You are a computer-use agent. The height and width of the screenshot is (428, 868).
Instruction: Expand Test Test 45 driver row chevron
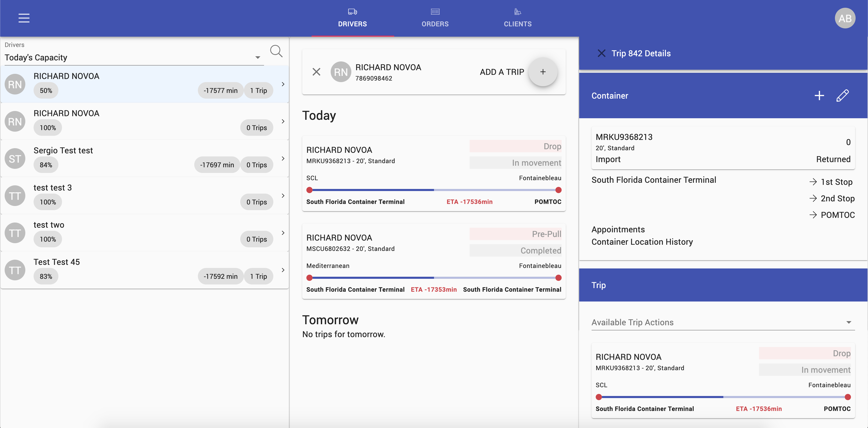[283, 270]
